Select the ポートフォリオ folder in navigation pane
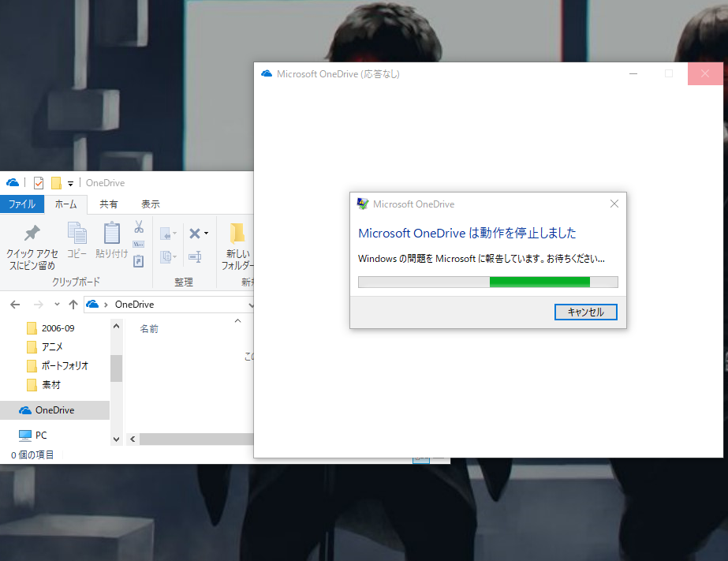This screenshot has height=561, width=728. [x=58, y=366]
